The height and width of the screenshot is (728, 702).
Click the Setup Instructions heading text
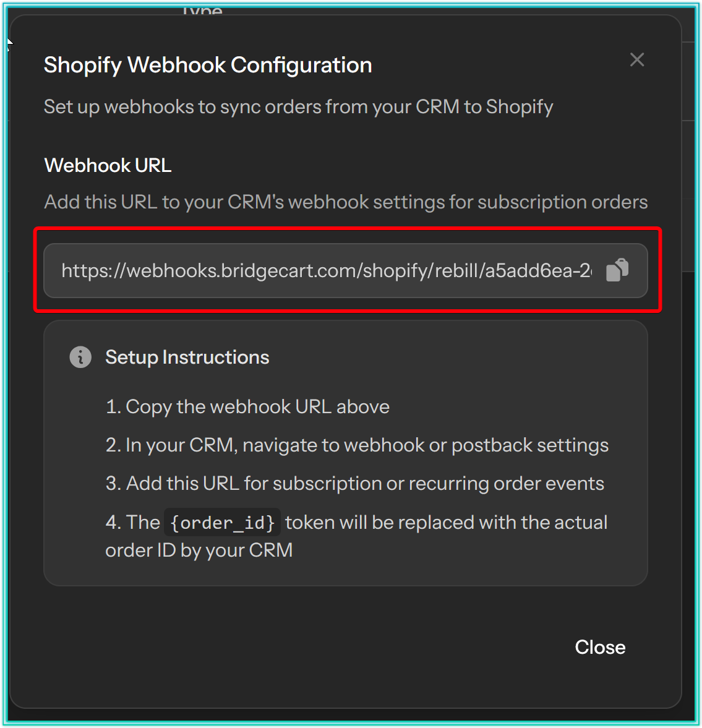pyautogui.click(x=187, y=357)
